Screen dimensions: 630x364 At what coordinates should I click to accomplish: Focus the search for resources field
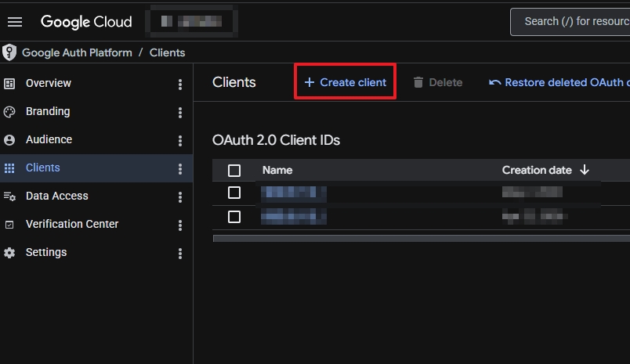[570, 22]
